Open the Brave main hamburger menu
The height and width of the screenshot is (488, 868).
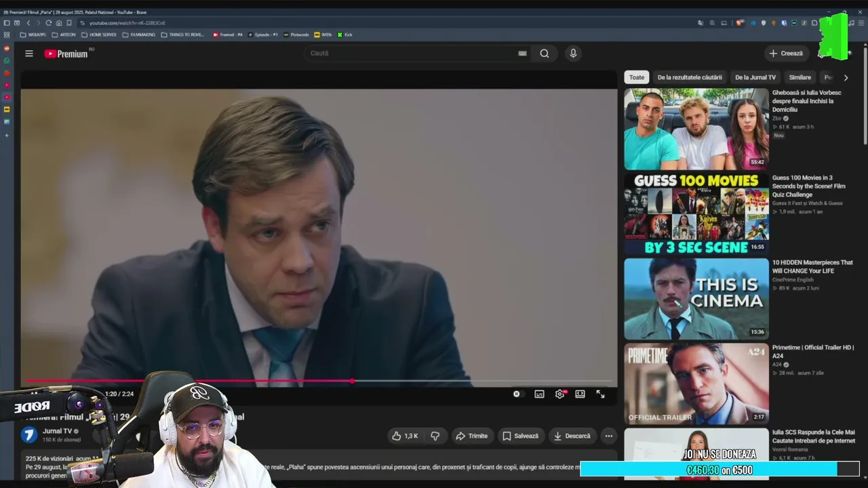[x=860, y=23]
